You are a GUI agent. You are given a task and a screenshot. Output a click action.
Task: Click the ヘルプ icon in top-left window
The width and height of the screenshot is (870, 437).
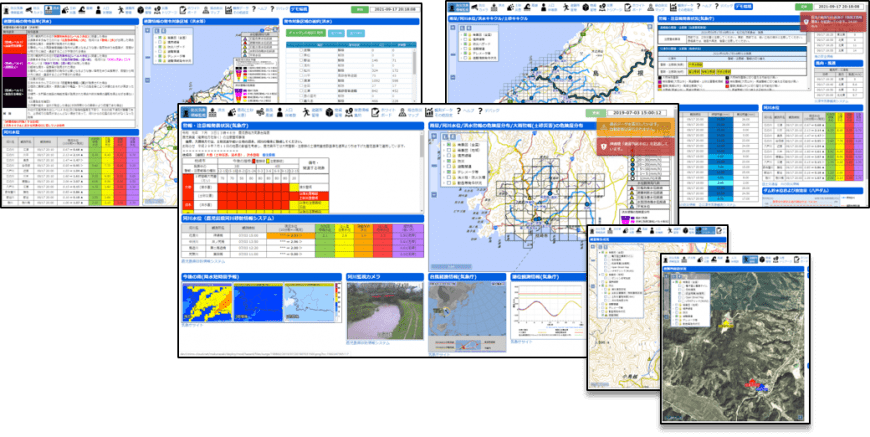click(254, 9)
